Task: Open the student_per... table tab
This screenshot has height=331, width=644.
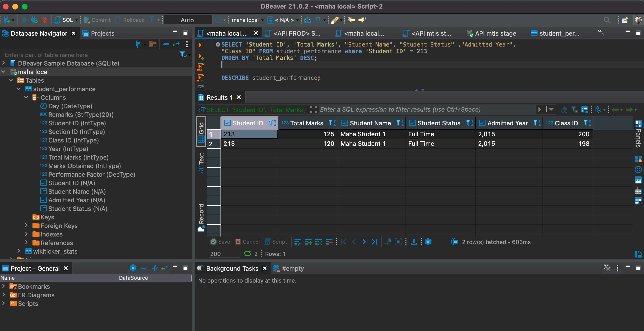Action: tap(555, 33)
